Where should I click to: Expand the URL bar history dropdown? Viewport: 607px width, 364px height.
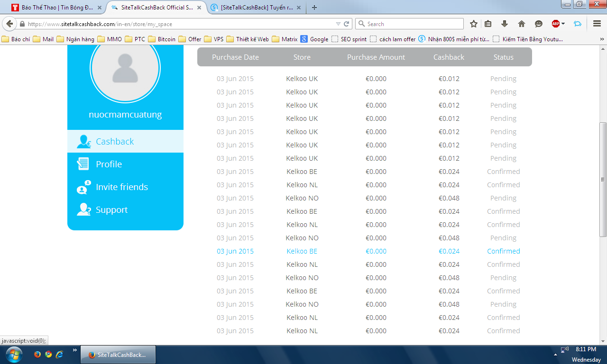(338, 24)
